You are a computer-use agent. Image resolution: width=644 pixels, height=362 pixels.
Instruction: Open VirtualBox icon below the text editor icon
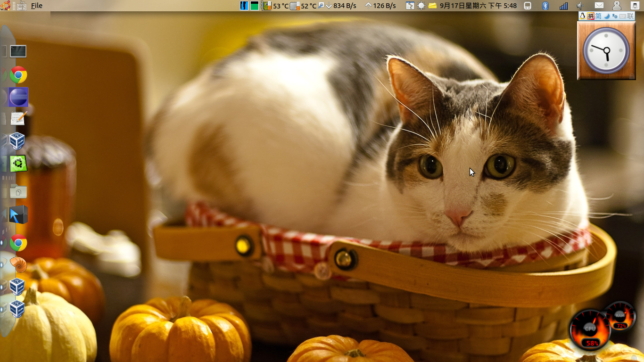[17, 141]
